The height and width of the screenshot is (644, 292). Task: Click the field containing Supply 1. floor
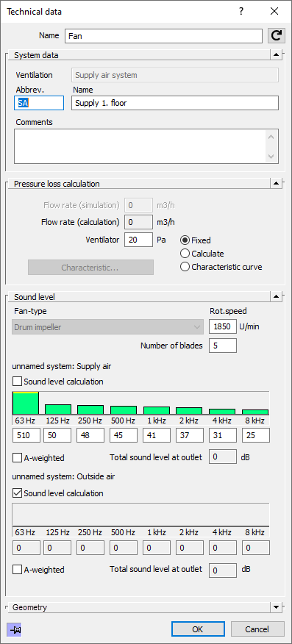click(x=175, y=103)
